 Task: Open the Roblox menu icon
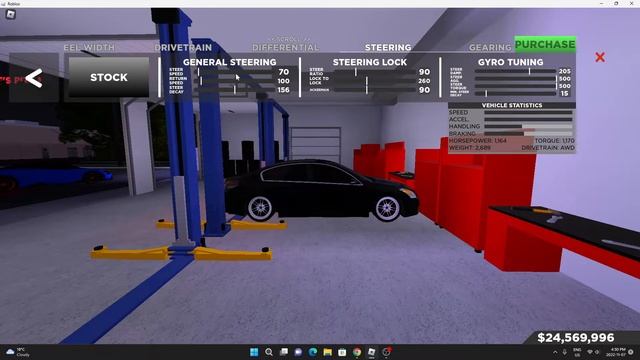click(11, 15)
